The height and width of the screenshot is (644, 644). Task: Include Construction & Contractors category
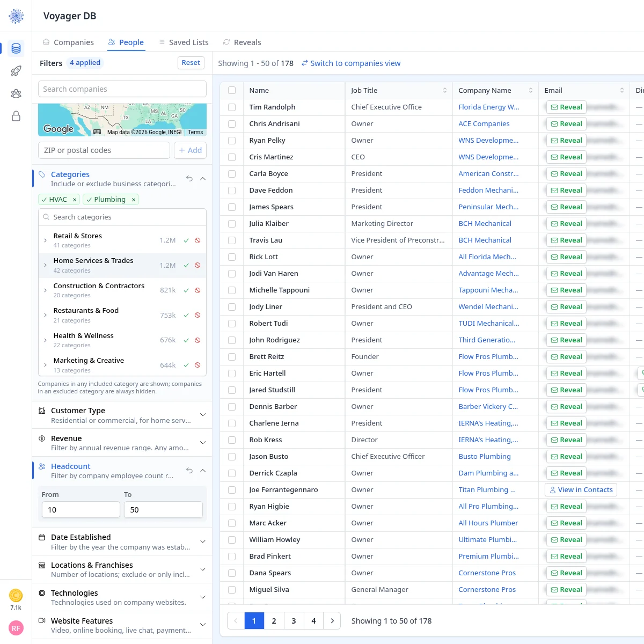point(186,290)
